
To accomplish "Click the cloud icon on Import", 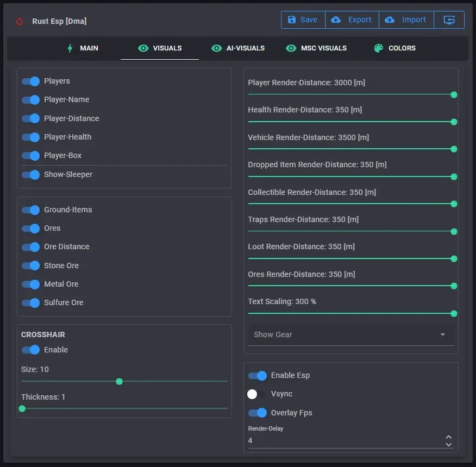I will 390,20.
